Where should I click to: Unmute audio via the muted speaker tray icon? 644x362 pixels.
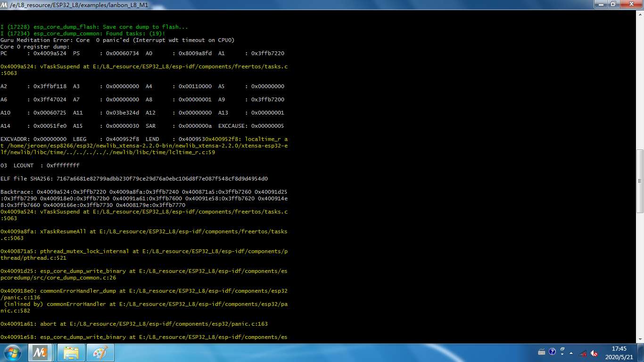[593, 353]
